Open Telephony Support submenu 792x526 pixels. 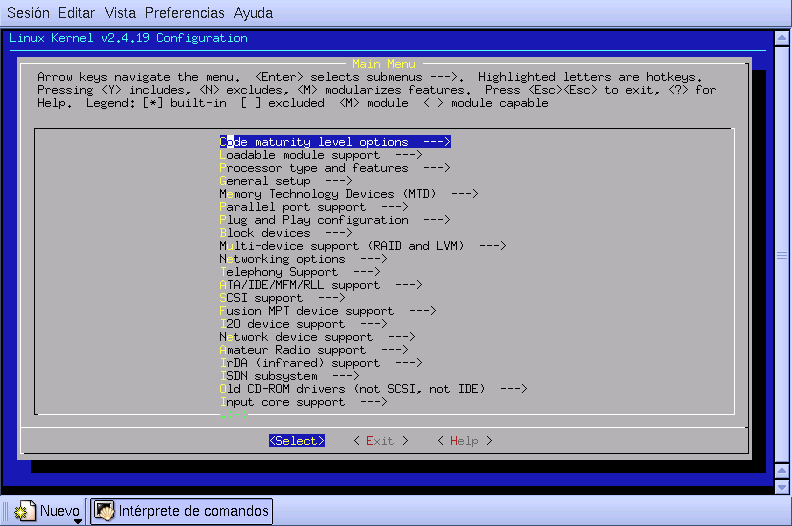[x=300, y=272]
